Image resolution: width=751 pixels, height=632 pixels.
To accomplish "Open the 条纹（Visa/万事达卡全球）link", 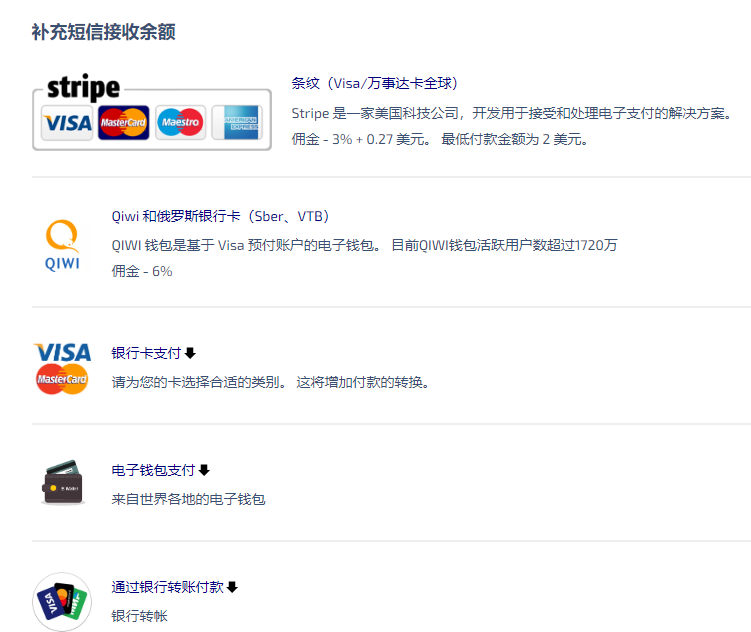I will [x=374, y=83].
